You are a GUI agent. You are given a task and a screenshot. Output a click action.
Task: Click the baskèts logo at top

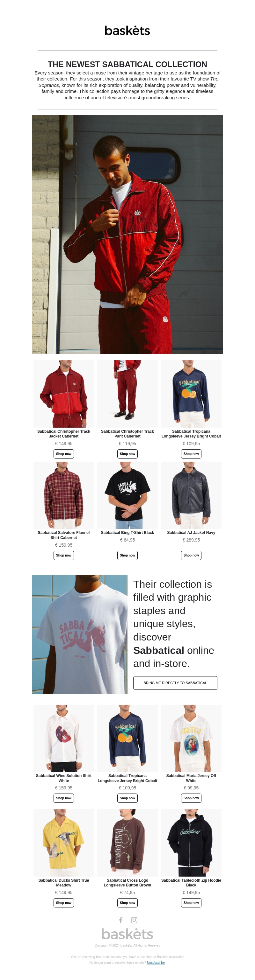click(127, 31)
